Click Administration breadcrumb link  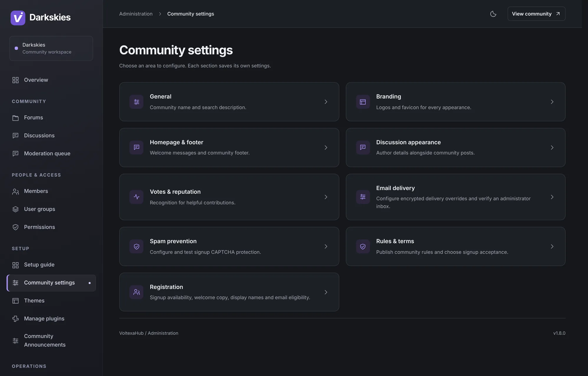pos(136,14)
